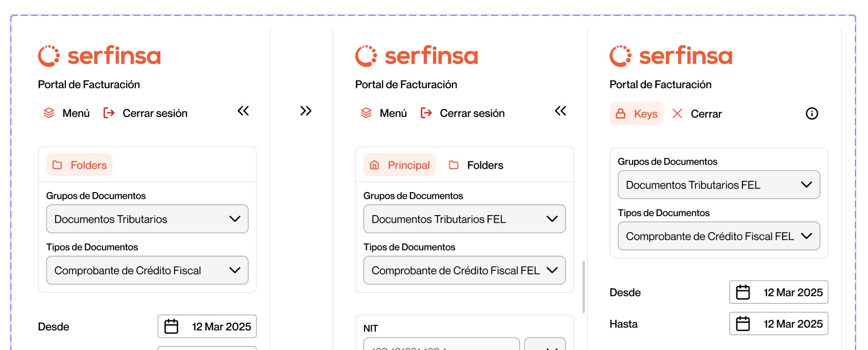The image size is (868, 350).
Task: Open Documentos Tributarios dropdown in left panel
Action: (x=147, y=219)
